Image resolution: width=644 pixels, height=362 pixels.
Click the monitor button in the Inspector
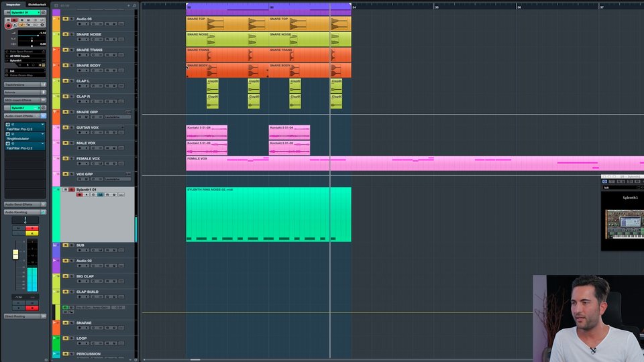coord(15,25)
